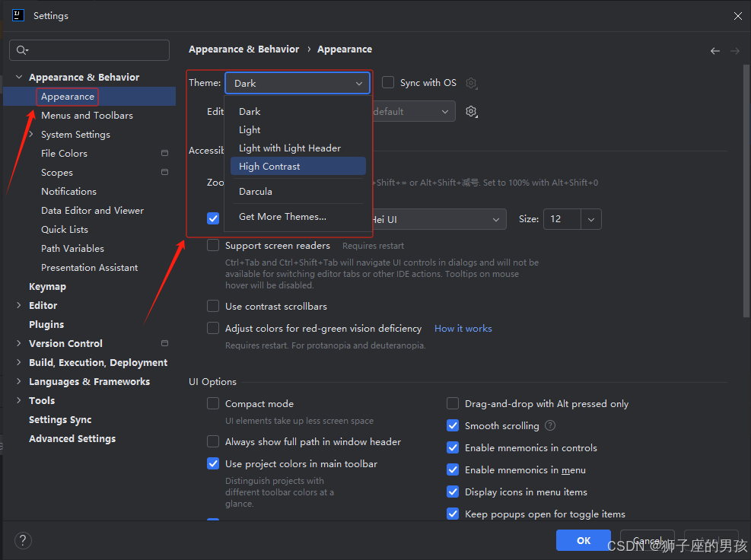Select the Darcula theme
The height and width of the screenshot is (560, 751).
[x=298, y=191]
